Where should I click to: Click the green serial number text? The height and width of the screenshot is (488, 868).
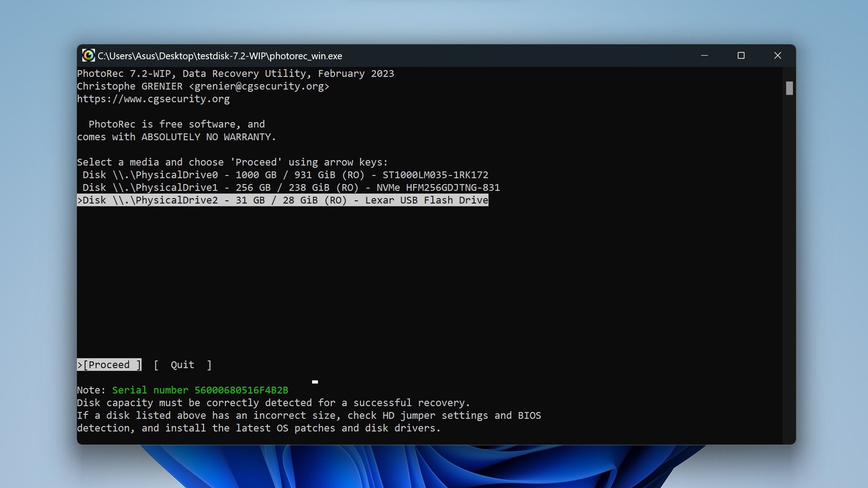point(200,390)
